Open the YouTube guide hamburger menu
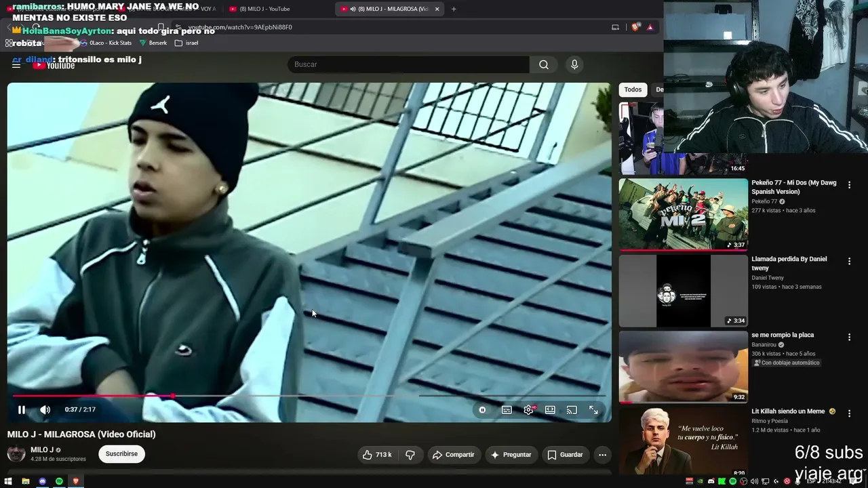This screenshot has width=868, height=488. pos(16,64)
